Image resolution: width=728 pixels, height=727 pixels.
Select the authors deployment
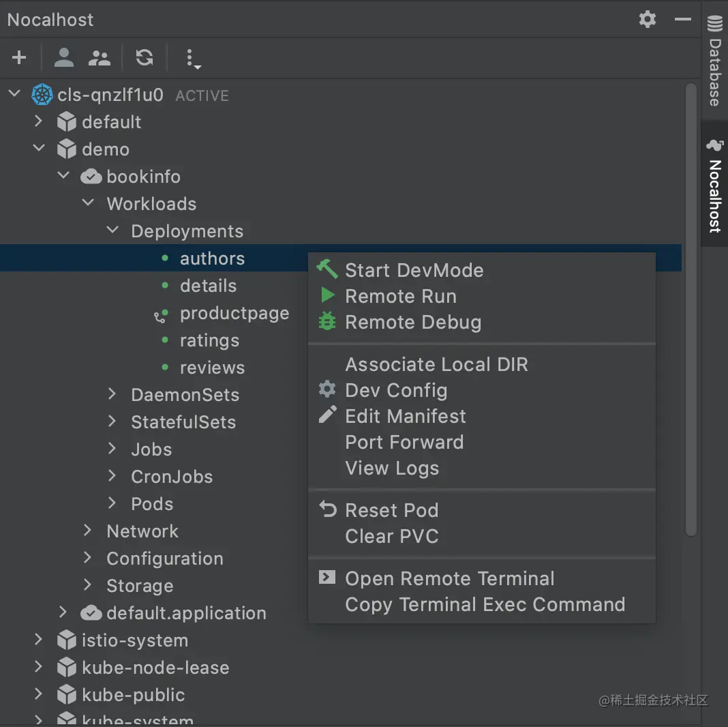(212, 258)
